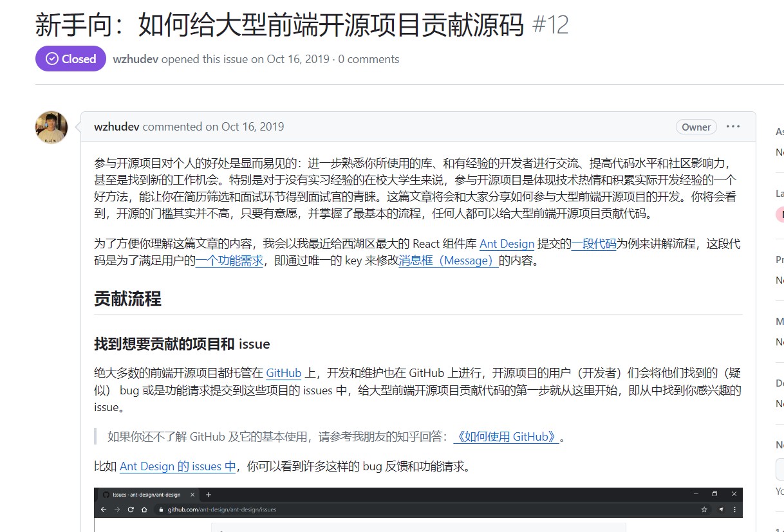
Task: Open the embedded ant-design issues browser screenshot
Action: pyautogui.click(x=418, y=509)
